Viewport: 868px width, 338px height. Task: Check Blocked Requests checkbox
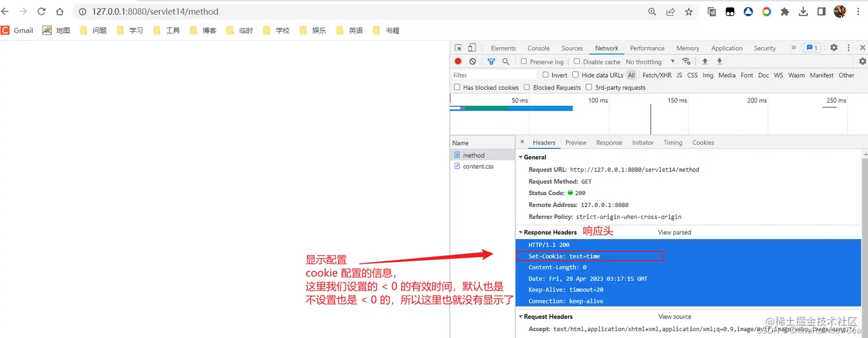[527, 87]
